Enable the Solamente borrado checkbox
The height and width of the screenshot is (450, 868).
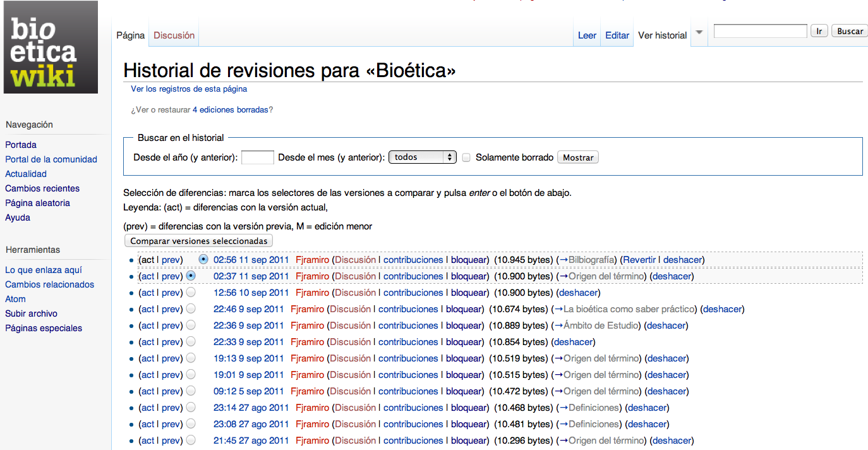[466, 157]
